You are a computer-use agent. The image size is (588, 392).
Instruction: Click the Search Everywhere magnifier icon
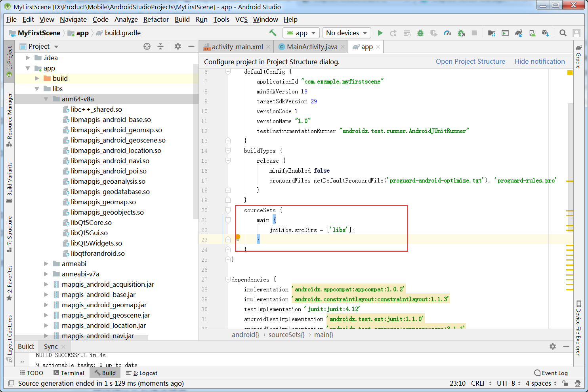click(563, 33)
